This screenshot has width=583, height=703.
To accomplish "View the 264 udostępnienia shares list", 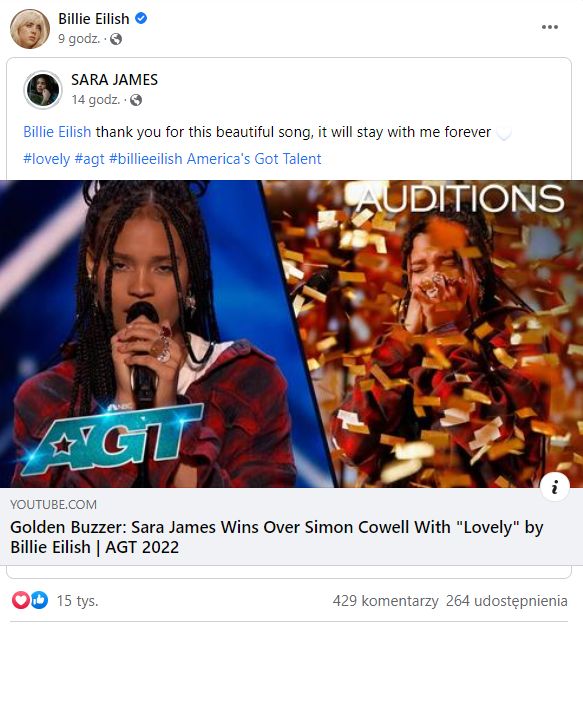I will click(x=506, y=601).
